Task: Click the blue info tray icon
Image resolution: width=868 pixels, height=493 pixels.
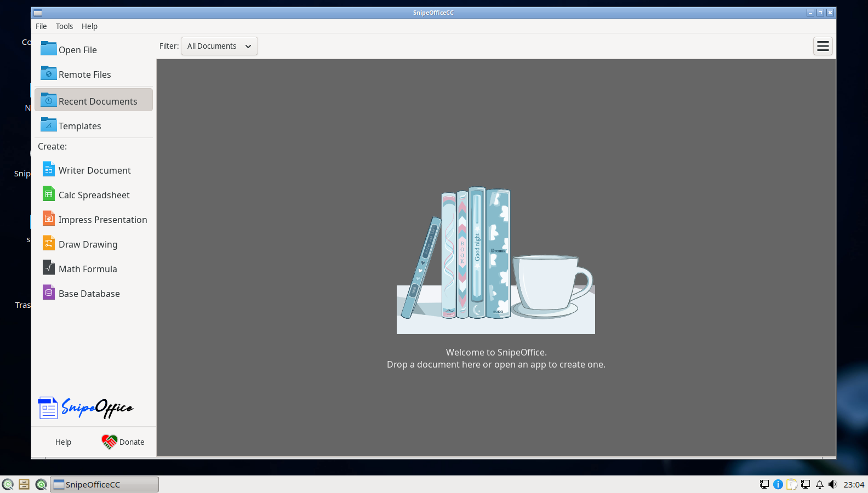Action: point(778,484)
